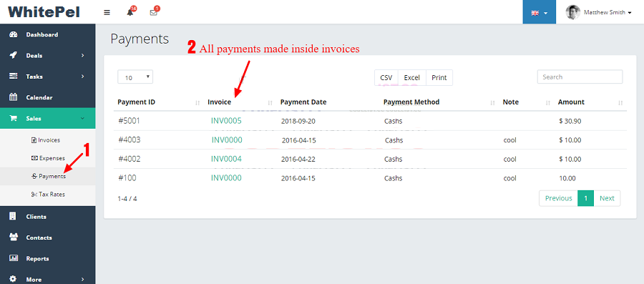
Task: Select payment ID #100 cell
Action: coord(127,178)
